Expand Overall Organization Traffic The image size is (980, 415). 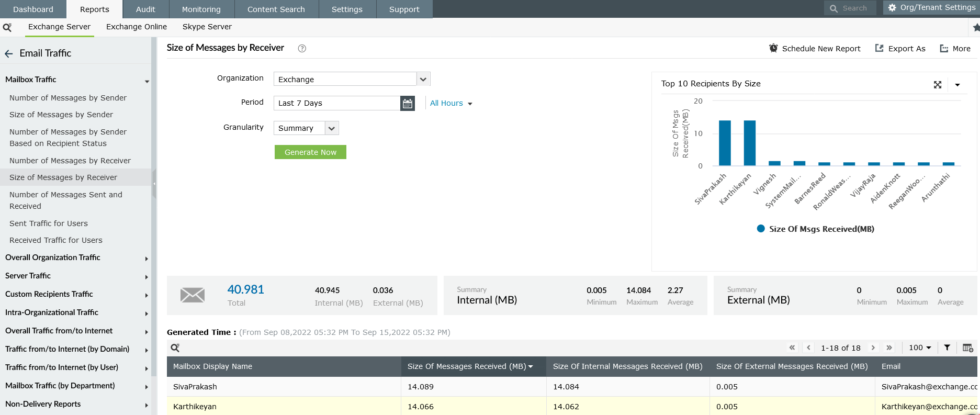tap(147, 259)
